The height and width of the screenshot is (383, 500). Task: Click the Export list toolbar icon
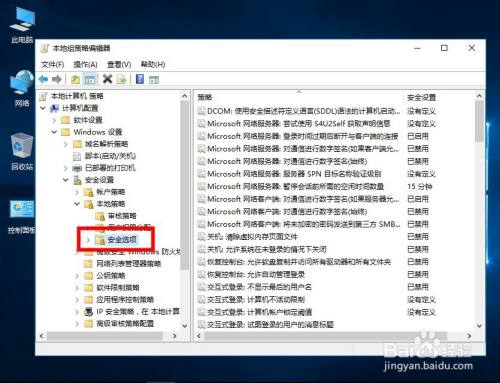(122, 79)
